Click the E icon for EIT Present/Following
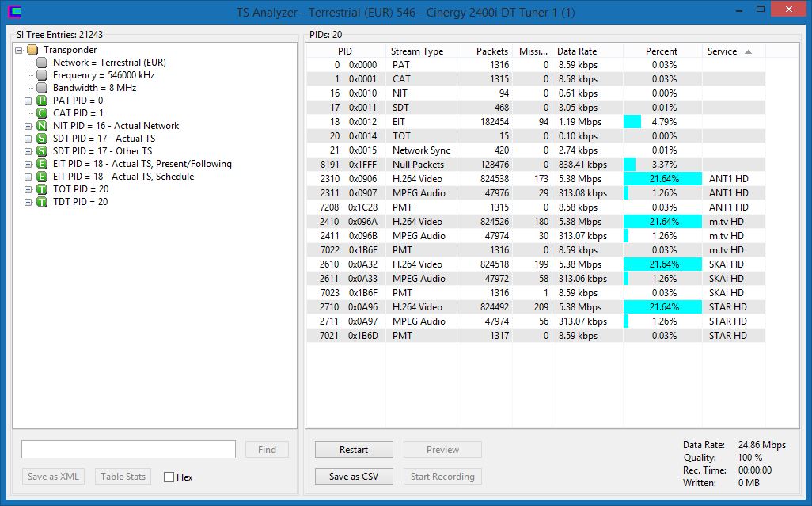This screenshot has height=506, width=812. point(42,164)
